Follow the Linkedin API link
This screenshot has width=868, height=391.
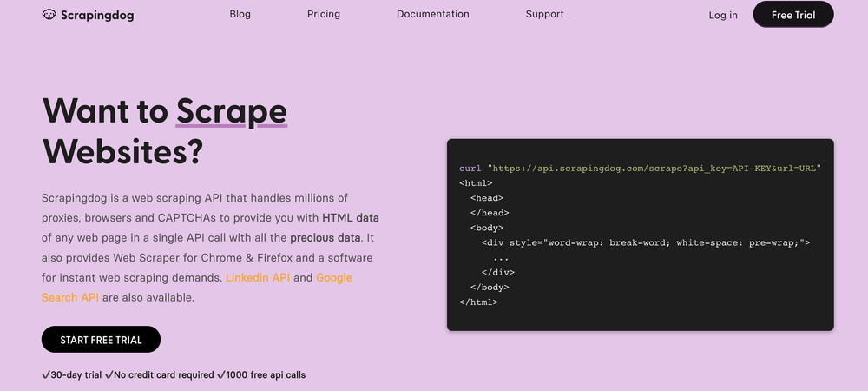[258, 277]
